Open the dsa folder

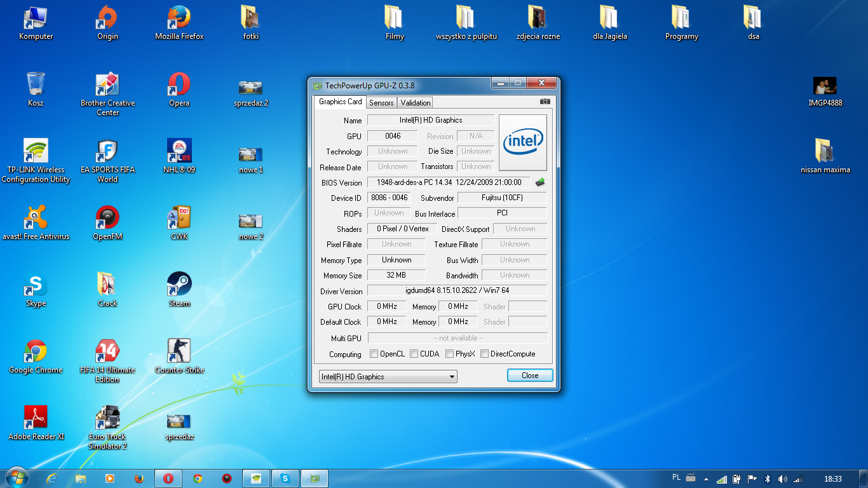754,24
